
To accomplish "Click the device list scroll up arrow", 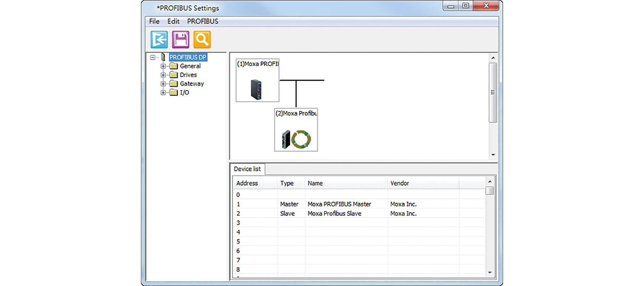I will click(490, 182).
